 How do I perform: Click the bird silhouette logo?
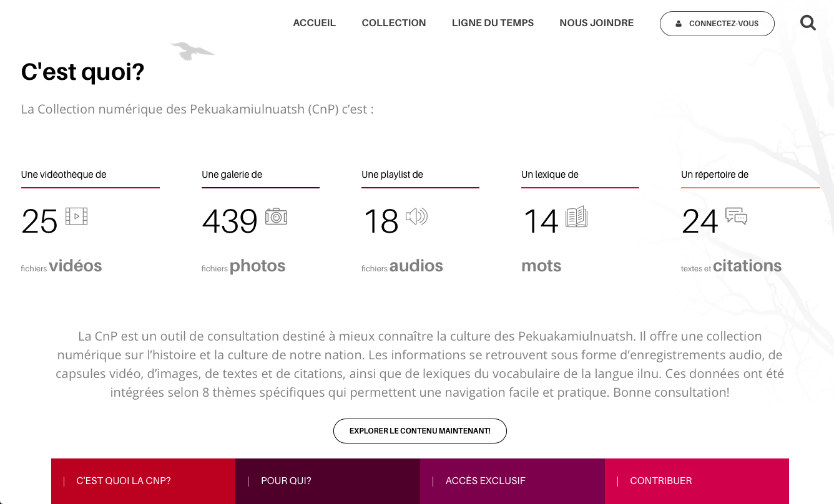[192, 52]
